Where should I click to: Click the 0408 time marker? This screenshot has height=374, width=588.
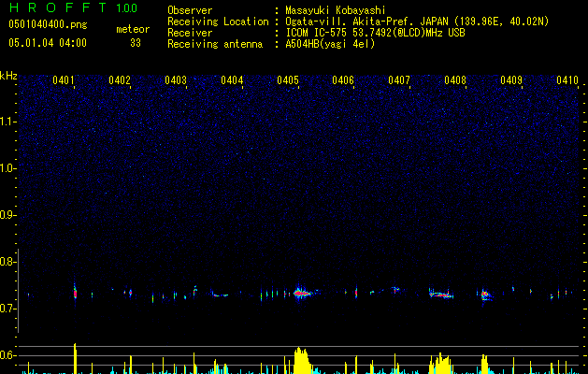(455, 80)
